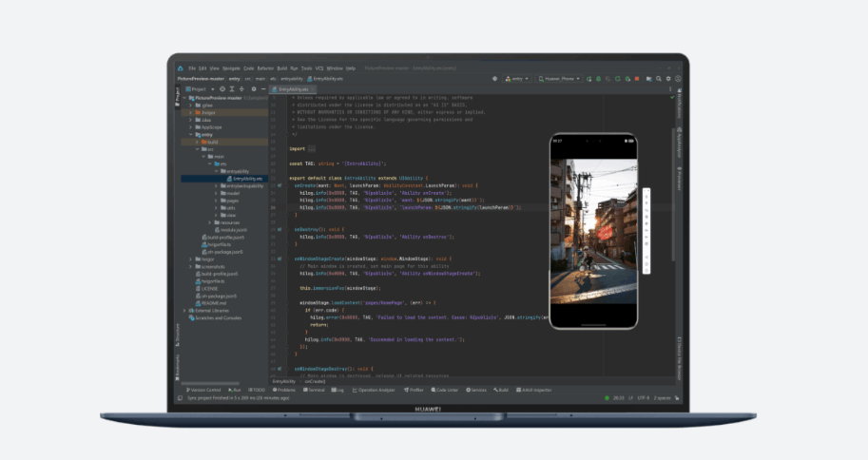The image size is (868, 460).
Task: Select EntryAbility.ets in project tree
Action: pyautogui.click(x=244, y=179)
